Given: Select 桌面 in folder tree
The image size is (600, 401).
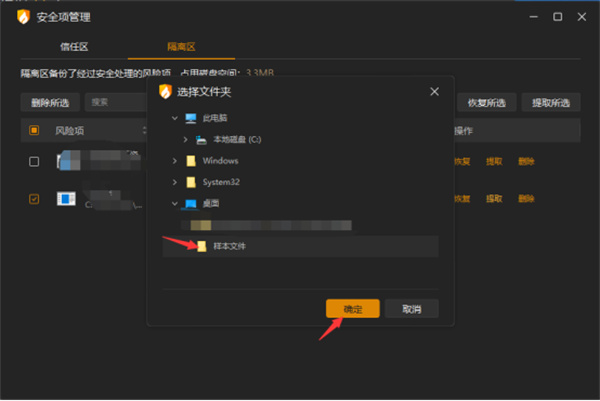Looking at the screenshot, I should 211,204.
